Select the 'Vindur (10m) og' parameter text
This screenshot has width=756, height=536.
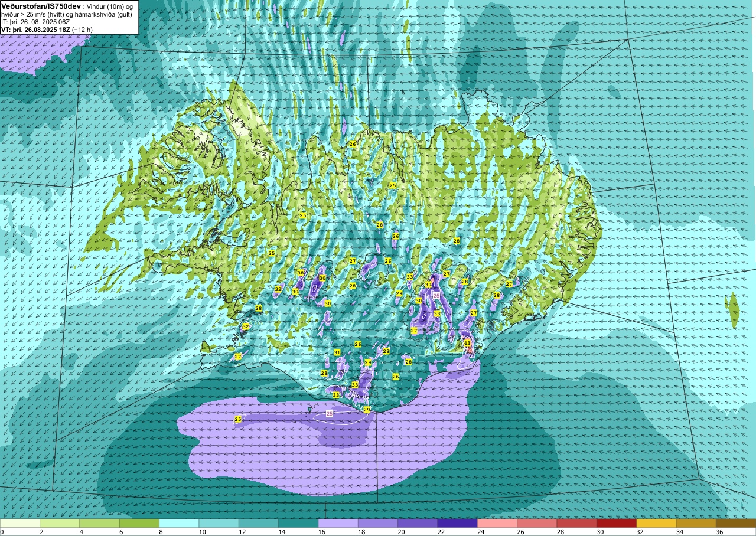[x=110, y=5]
